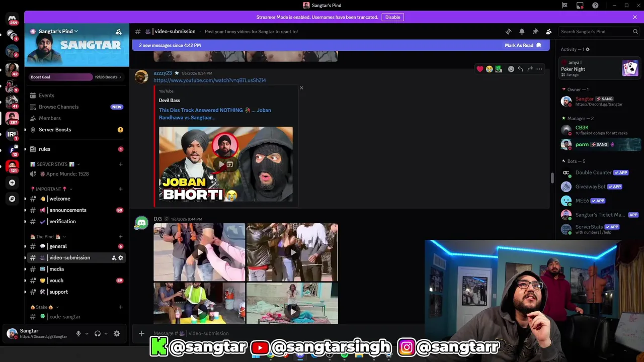This screenshot has width=644, height=362.
Task: Open Discover servers compass icon
Action: point(12,199)
